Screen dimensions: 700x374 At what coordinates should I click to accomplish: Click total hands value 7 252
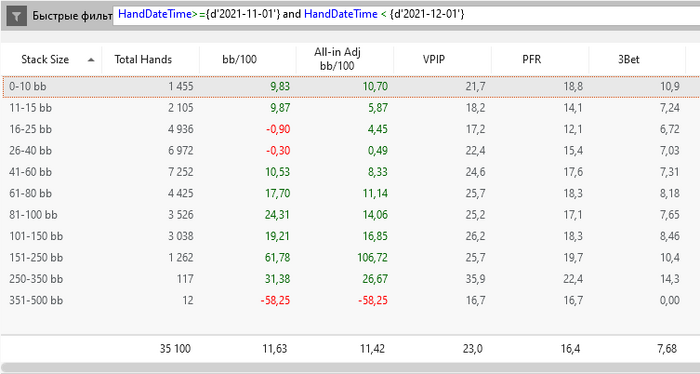(181, 172)
